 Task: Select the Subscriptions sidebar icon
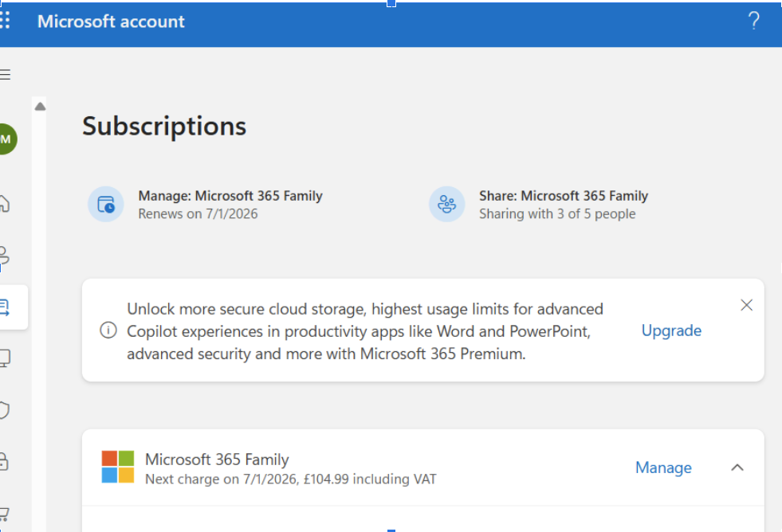point(6,307)
